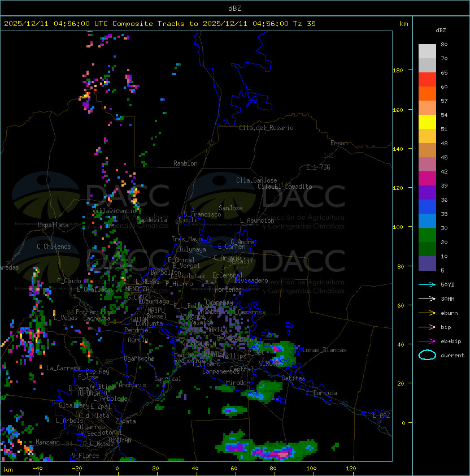This screenshot has width=470, height=476.
Task: Click the 'Villavicencio' map label
Action: coord(114,211)
